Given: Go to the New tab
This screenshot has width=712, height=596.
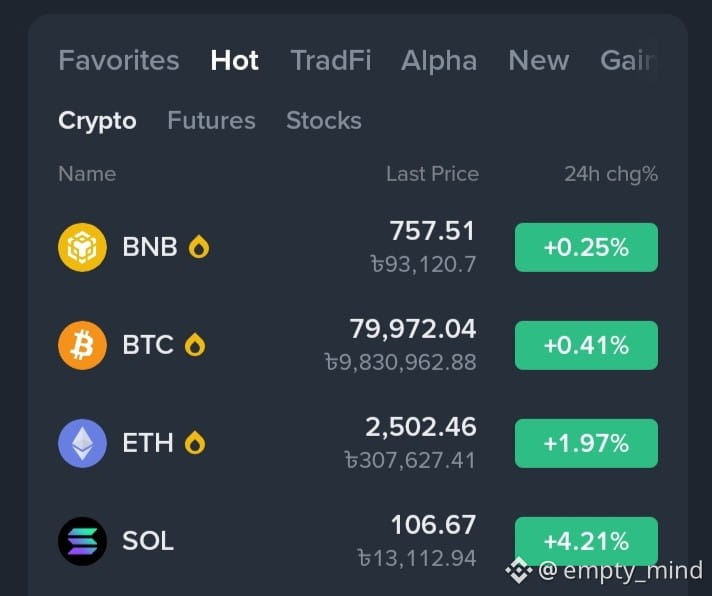Looking at the screenshot, I should (x=539, y=60).
